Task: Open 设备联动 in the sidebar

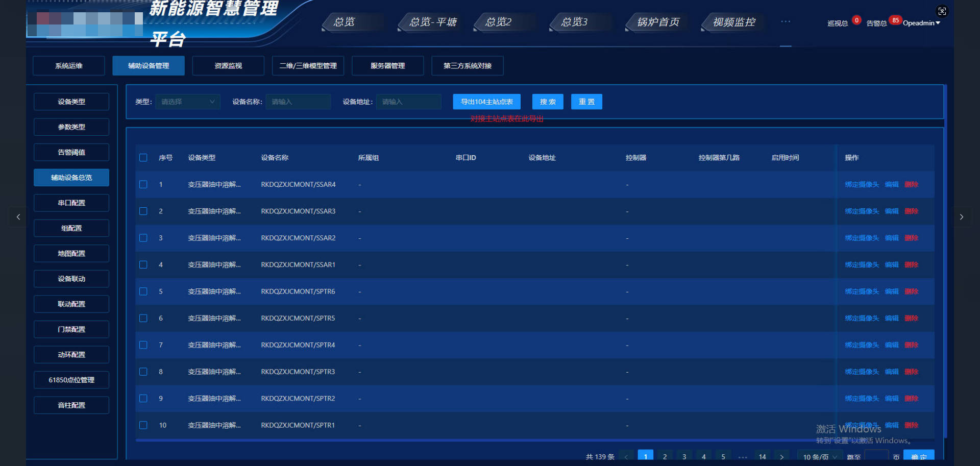Action: click(x=71, y=279)
